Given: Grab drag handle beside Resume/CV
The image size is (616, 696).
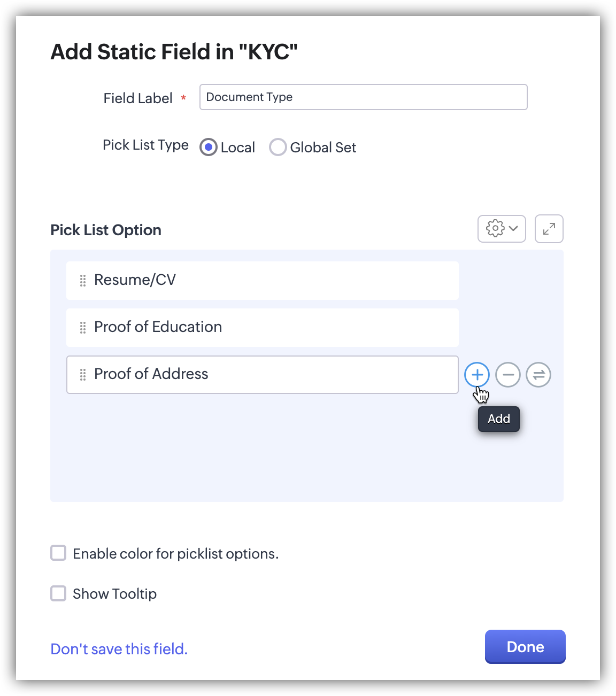Looking at the screenshot, I should tap(83, 281).
